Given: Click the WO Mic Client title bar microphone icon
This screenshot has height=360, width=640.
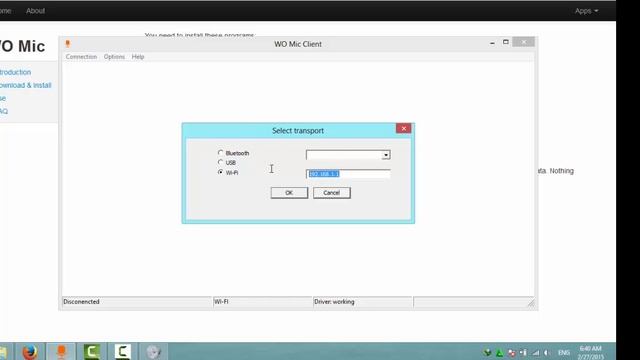Looking at the screenshot, I should pyautogui.click(x=68, y=44).
